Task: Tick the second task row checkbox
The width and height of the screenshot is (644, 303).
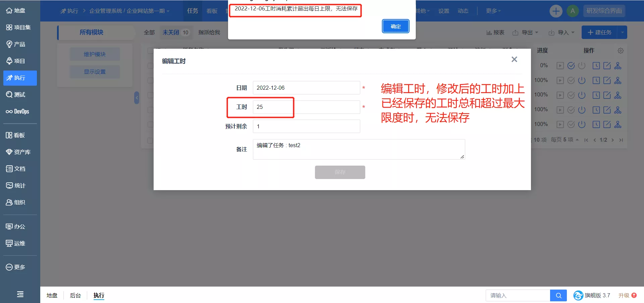Action: click(x=151, y=81)
